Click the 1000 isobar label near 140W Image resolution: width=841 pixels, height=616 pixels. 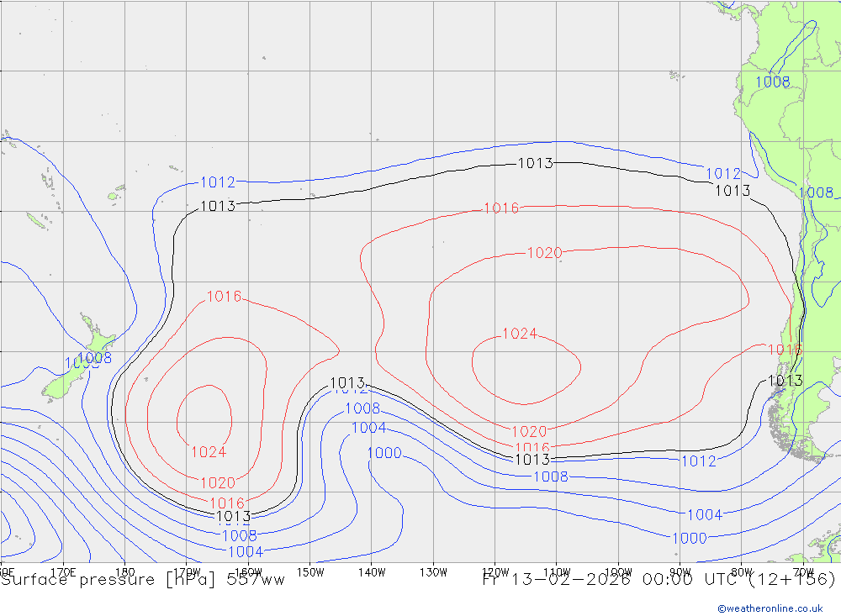[x=383, y=453]
